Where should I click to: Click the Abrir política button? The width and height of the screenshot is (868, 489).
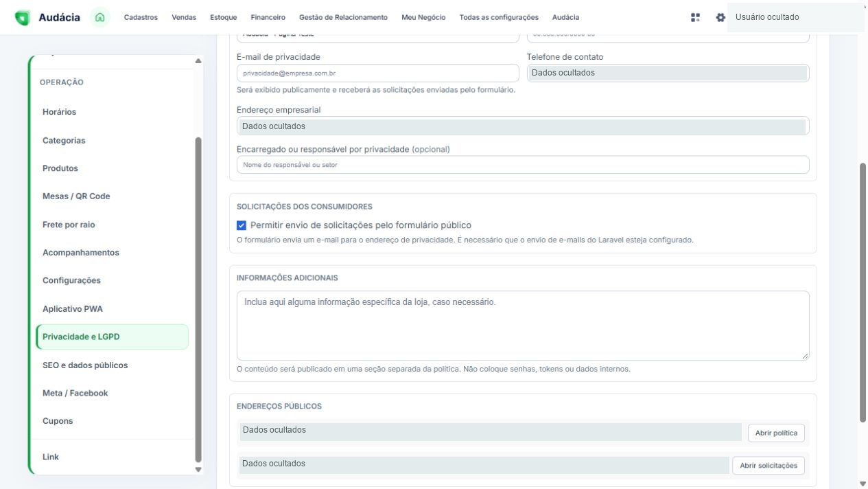(776, 433)
